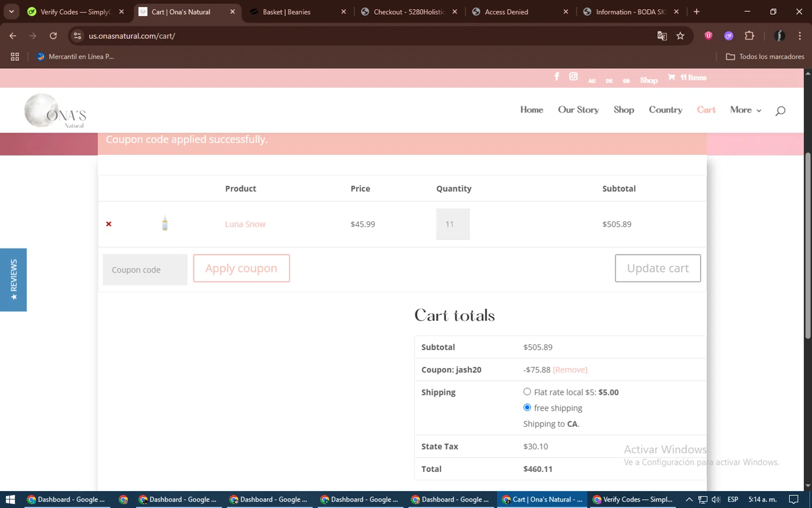Image resolution: width=812 pixels, height=508 pixels.
Task: Click the taskbar clock showing 5:14 a. m.
Action: pyautogui.click(x=762, y=499)
